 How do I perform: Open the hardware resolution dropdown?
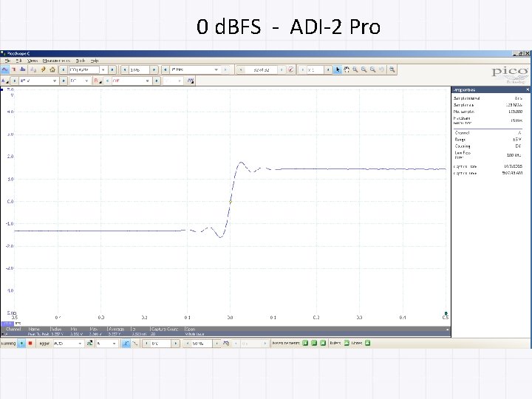(x=216, y=69)
